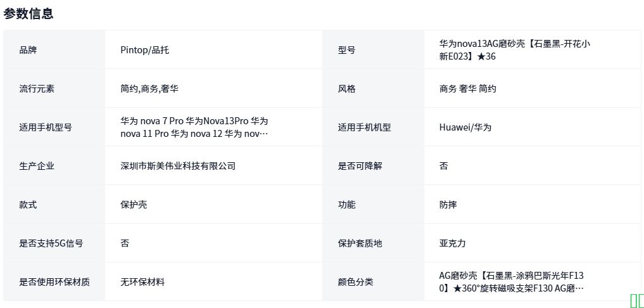Click the green icon at bottom right
The height and width of the screenshot is (308, 644).
[x=636, y=302]
